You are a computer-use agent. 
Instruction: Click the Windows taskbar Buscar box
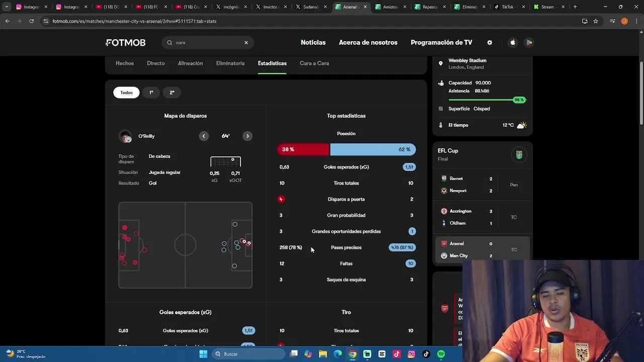249,354
